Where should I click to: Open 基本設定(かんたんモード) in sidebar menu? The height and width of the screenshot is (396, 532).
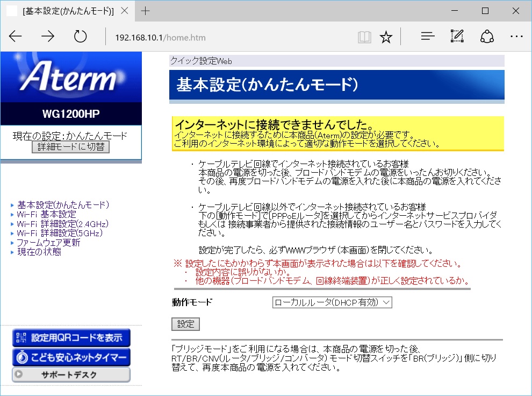point(63,205)
